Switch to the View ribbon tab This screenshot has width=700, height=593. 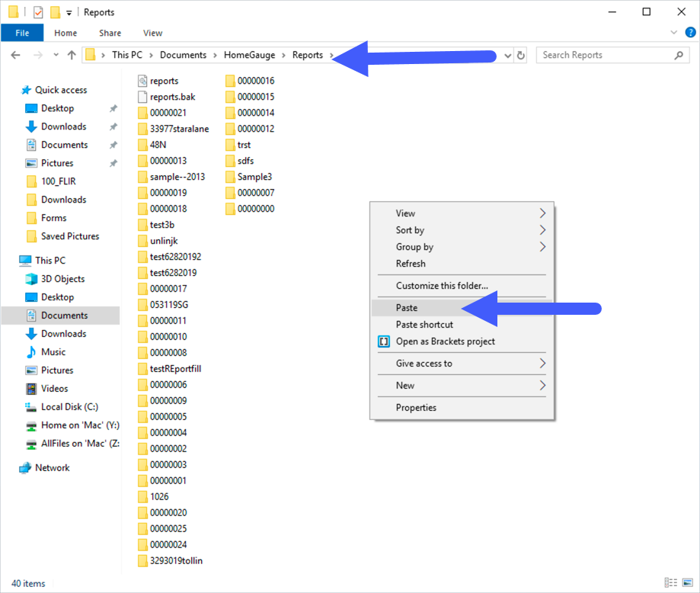click(152, 33)
